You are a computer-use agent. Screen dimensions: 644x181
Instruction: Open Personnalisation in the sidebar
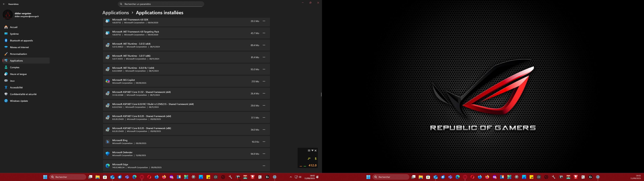[x=26, y=54]
